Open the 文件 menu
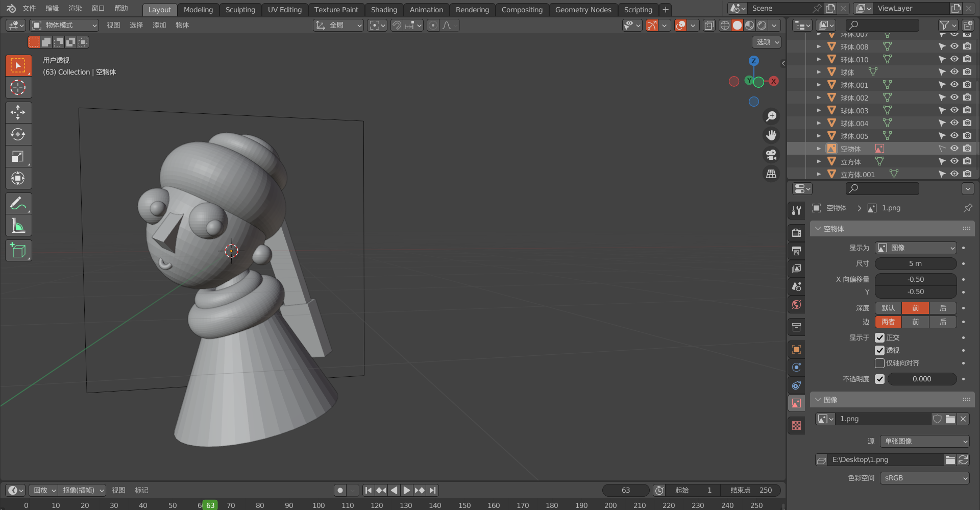The image size is (980, 510). (29, 9)
